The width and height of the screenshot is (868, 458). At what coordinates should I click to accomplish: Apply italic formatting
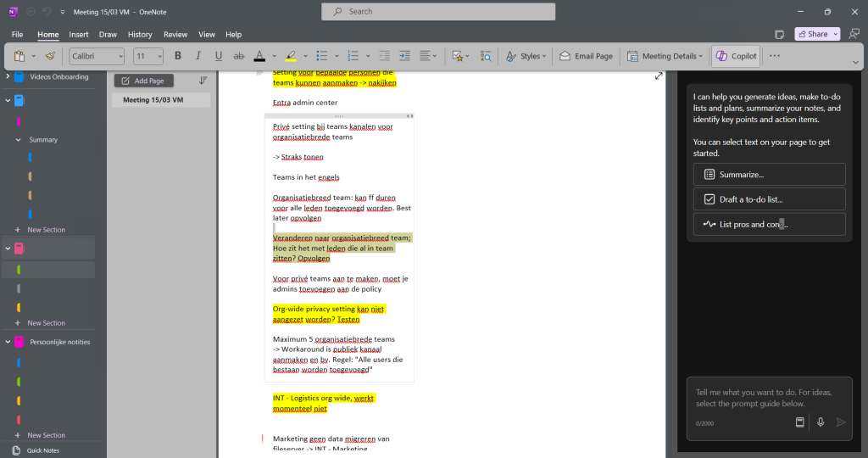pos(198,56)
